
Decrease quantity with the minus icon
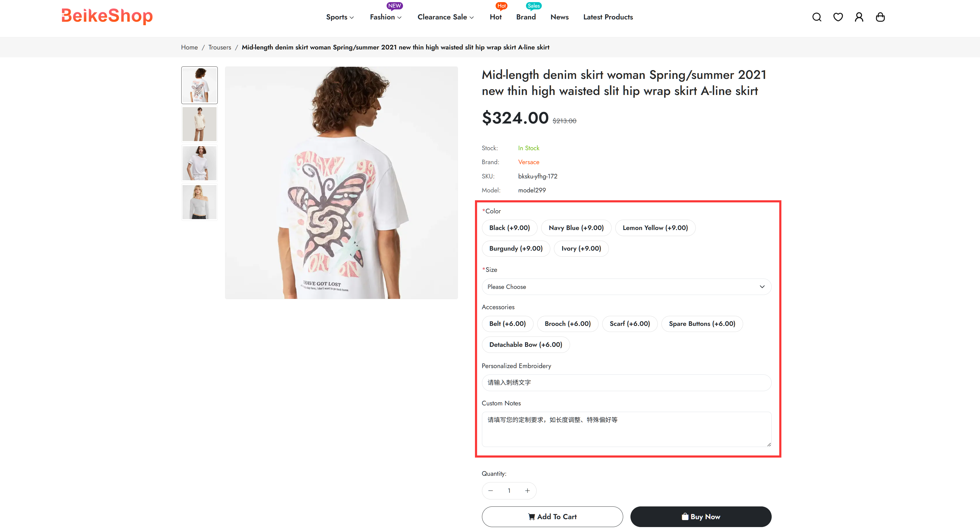tap(491, 491)
